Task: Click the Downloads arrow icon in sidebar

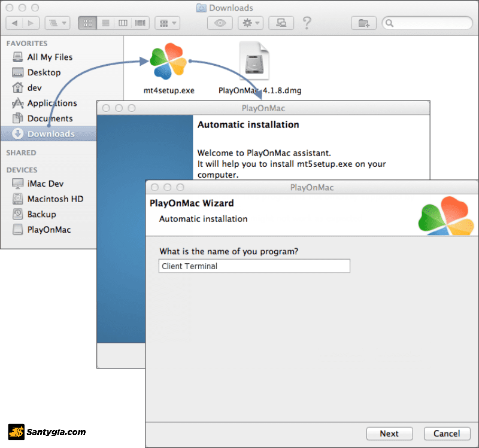Action: 18,133
